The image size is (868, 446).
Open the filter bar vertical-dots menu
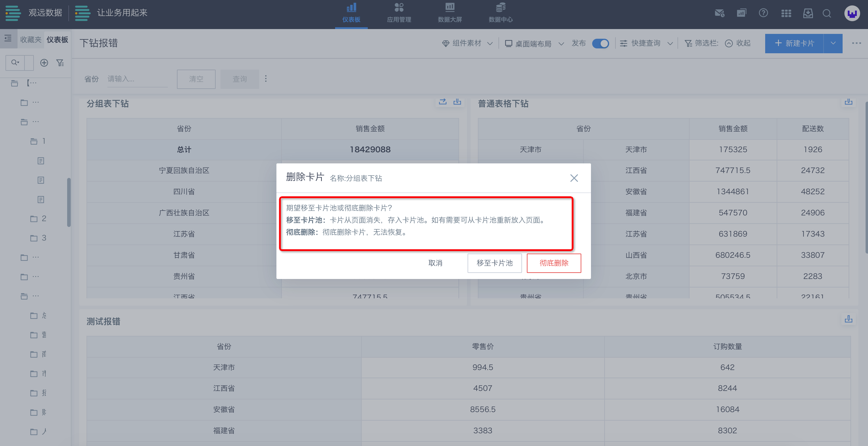coord(266,79)
